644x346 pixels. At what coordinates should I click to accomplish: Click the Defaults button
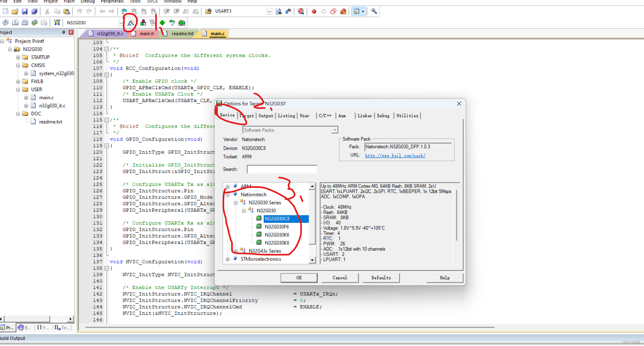pos(380,277)
